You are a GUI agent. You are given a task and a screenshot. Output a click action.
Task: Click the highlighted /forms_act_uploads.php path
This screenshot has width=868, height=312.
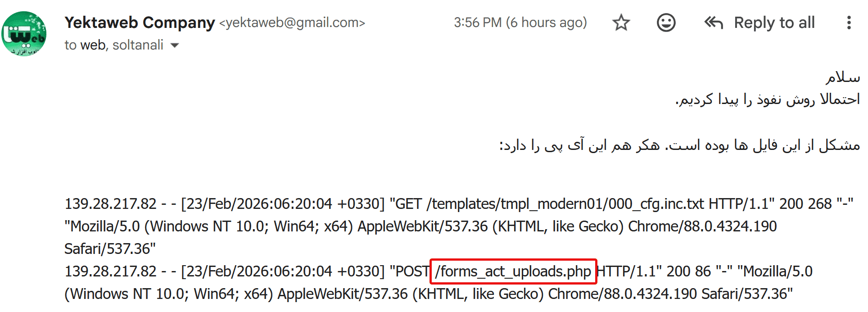point(513,271)
